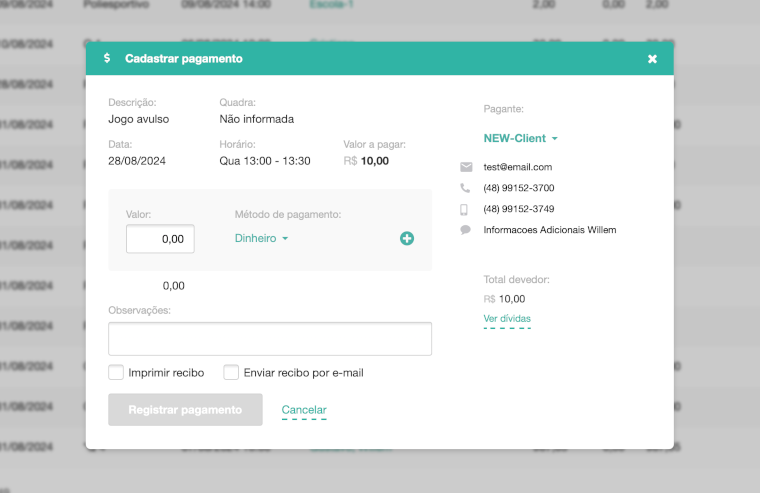Click the dollar sign icon in header
The image size is (760, 493).
pyautogui.click(x=107, y=59)
